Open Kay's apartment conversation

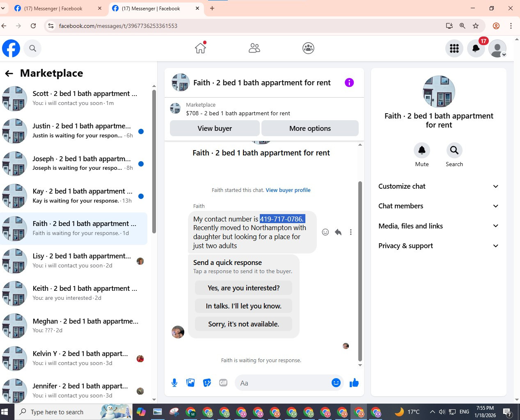[74, 196]
